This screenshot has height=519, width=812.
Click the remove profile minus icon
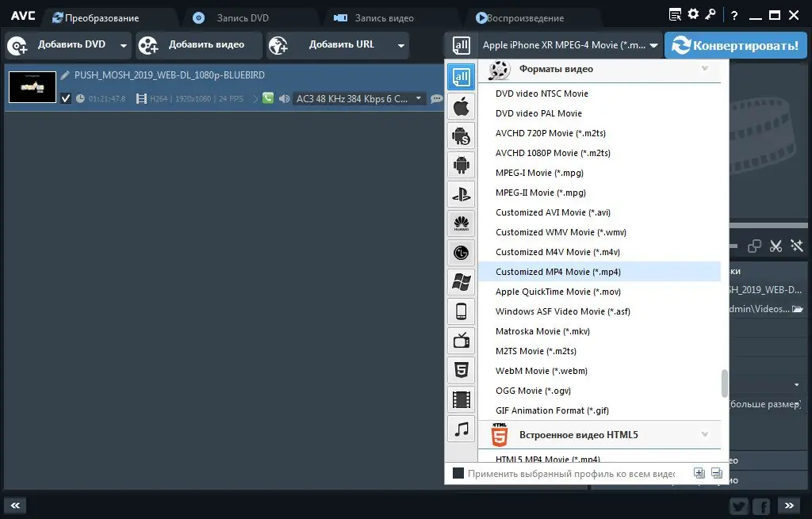[717, 473]
